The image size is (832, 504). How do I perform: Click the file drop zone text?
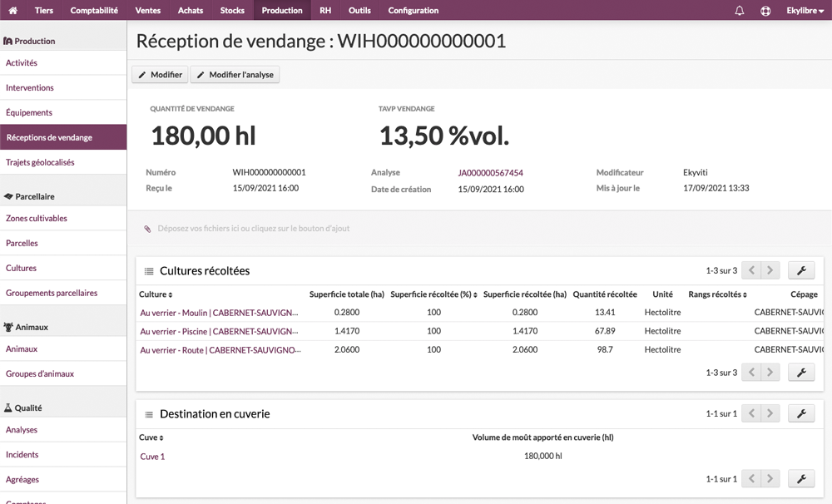click(254, 229)
